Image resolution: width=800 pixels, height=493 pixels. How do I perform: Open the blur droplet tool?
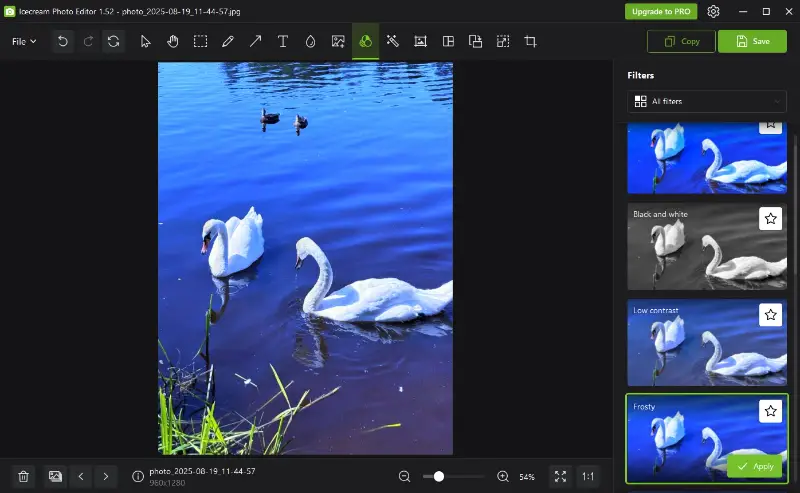tap(310, 41)
